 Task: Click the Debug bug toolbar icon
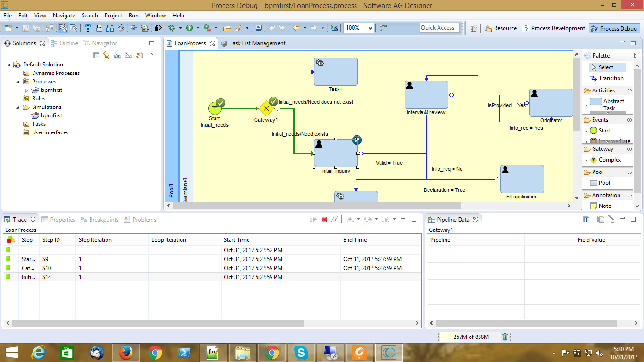click(172, 28)
